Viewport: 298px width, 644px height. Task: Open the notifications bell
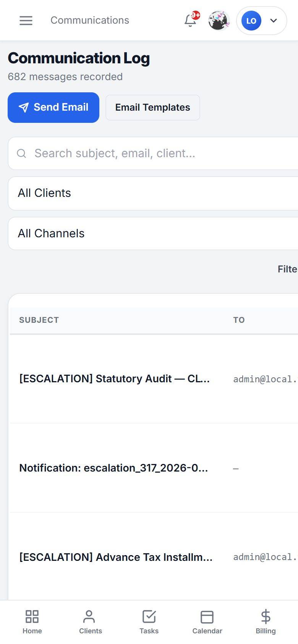tap(191, 20)
